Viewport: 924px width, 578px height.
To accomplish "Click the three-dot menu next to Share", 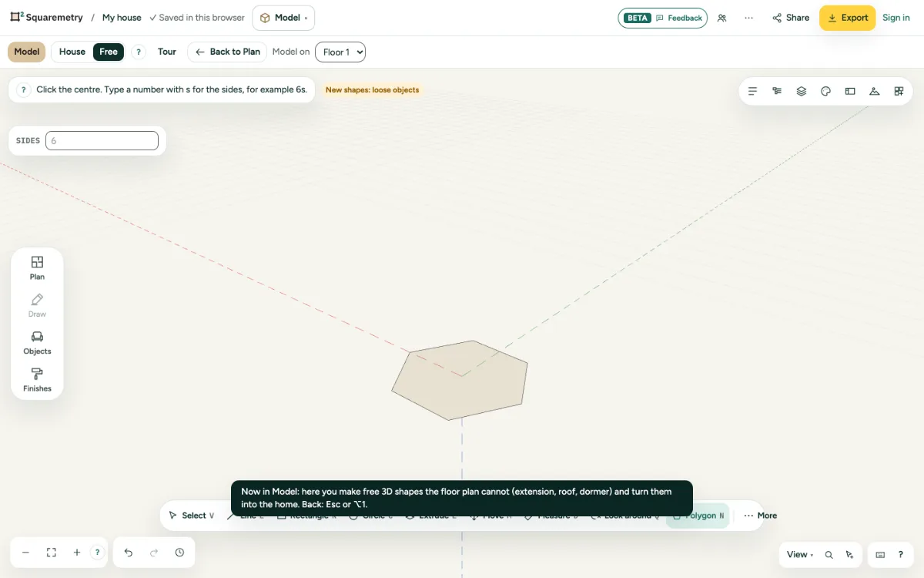I will coord(748,18).
